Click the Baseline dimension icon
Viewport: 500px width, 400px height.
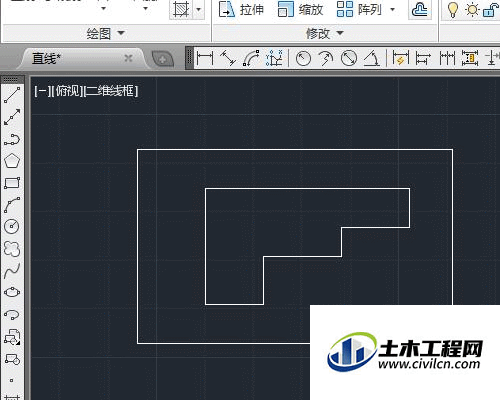pos(423,59)
